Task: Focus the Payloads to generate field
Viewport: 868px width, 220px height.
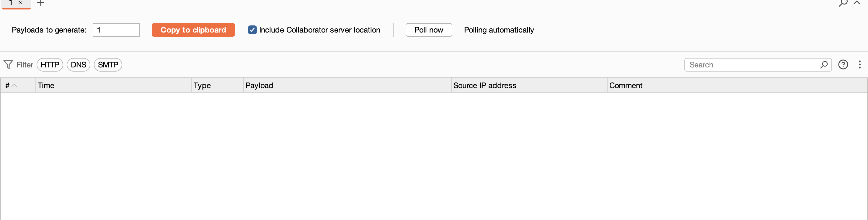Action: (x=116, y=30)
